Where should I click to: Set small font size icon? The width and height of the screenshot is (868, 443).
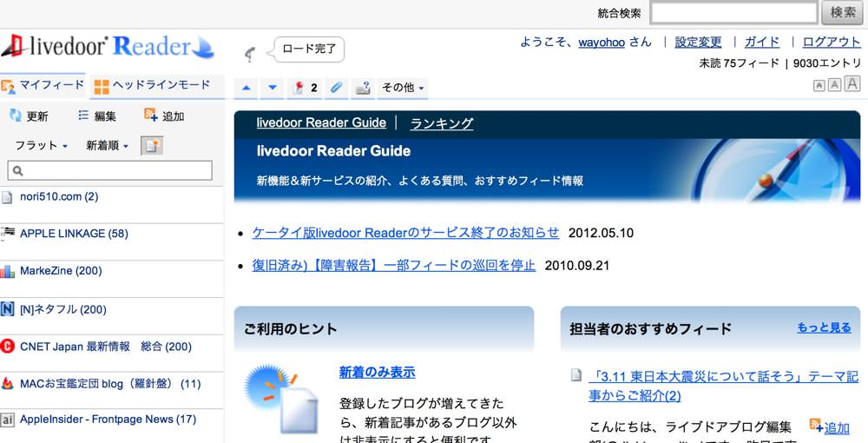(819, 85)
